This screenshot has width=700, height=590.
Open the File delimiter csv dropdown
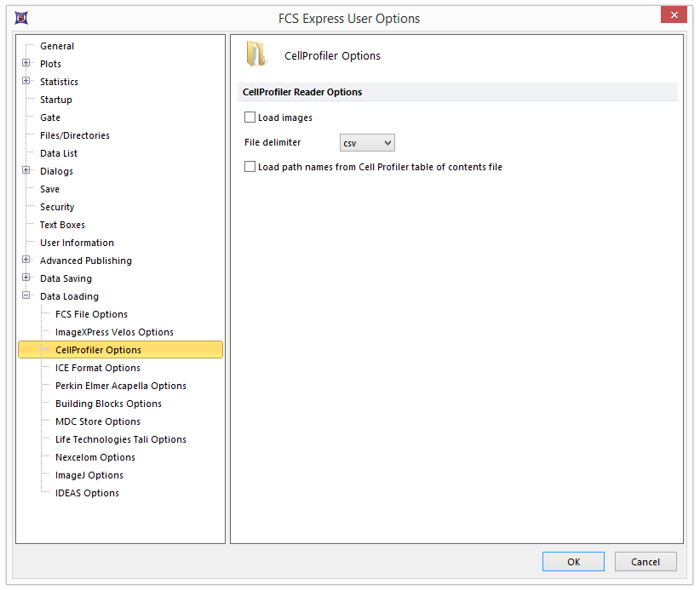[367, 143]
